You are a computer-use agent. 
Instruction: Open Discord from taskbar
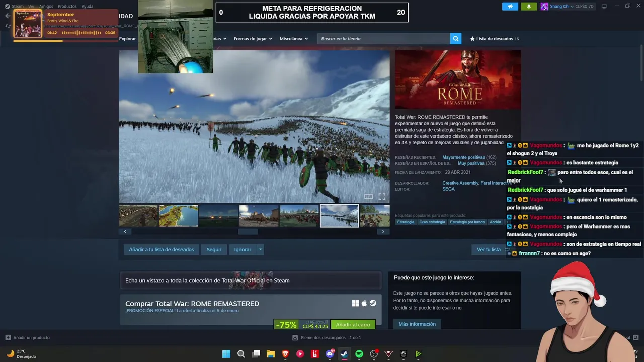pyautogui.click(x=330, y=354)
